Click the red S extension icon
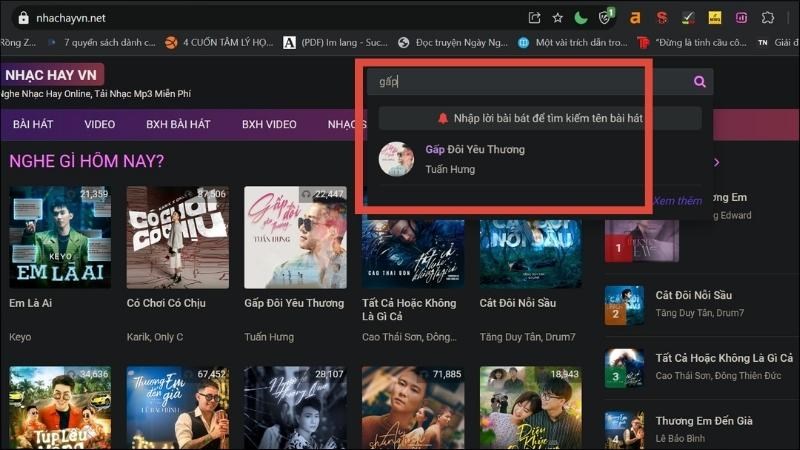The height and width of the screenshot is (450, 800). click(x=661, y=17)
